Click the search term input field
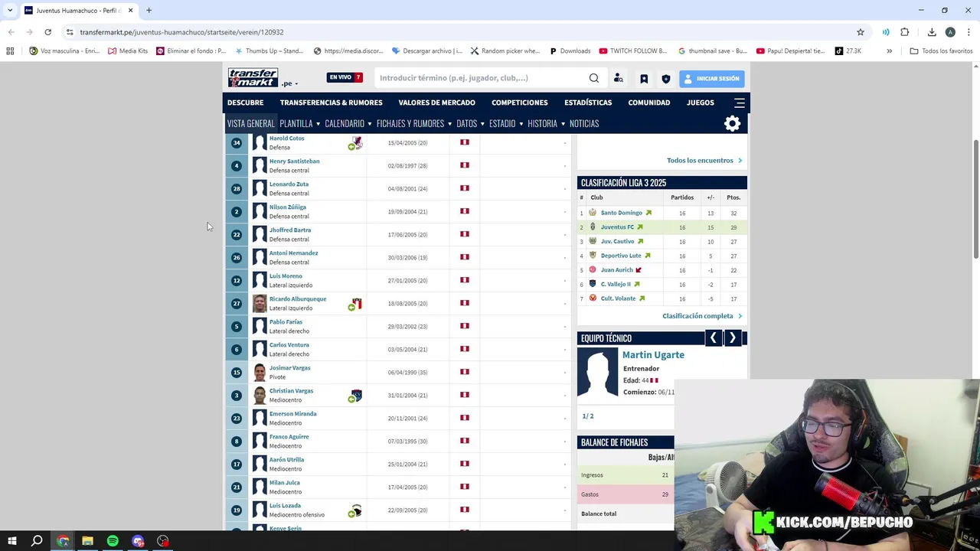Screen dimensions: 980x551 point(481,78)
